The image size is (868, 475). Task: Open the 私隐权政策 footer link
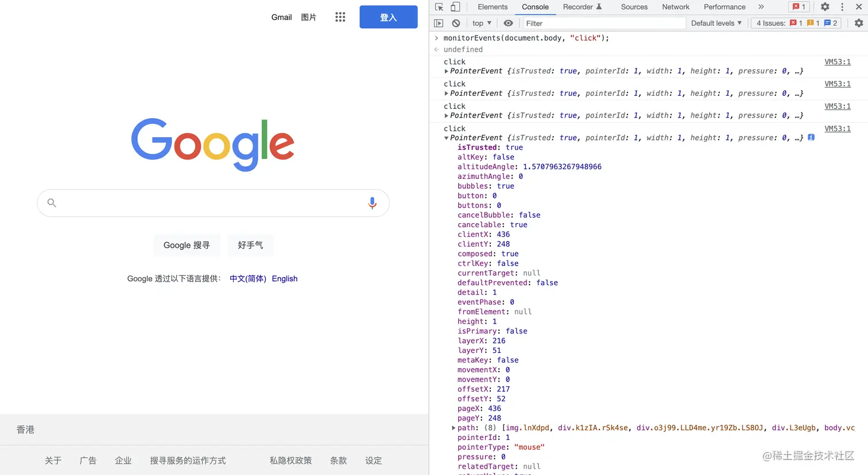(x=290, y=461)
